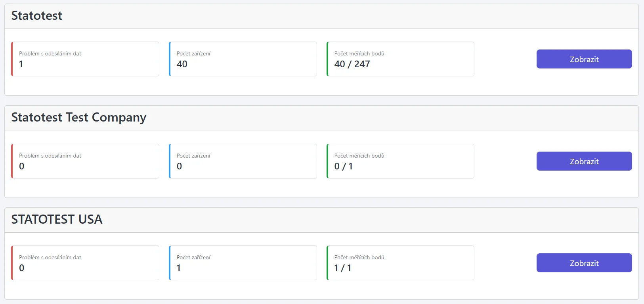
Task: Select the STATOTEST USA section title
Action: point(57,219)
